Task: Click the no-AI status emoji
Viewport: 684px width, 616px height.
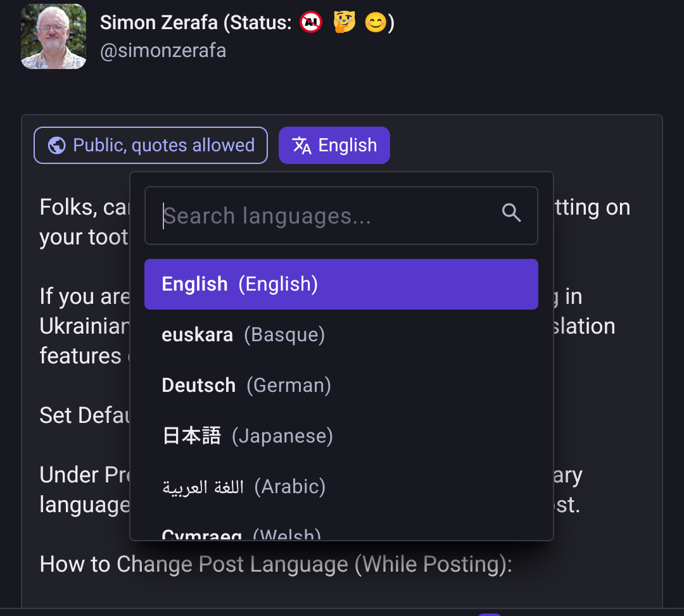Action: pyautogui.click(x=311, y=23)
